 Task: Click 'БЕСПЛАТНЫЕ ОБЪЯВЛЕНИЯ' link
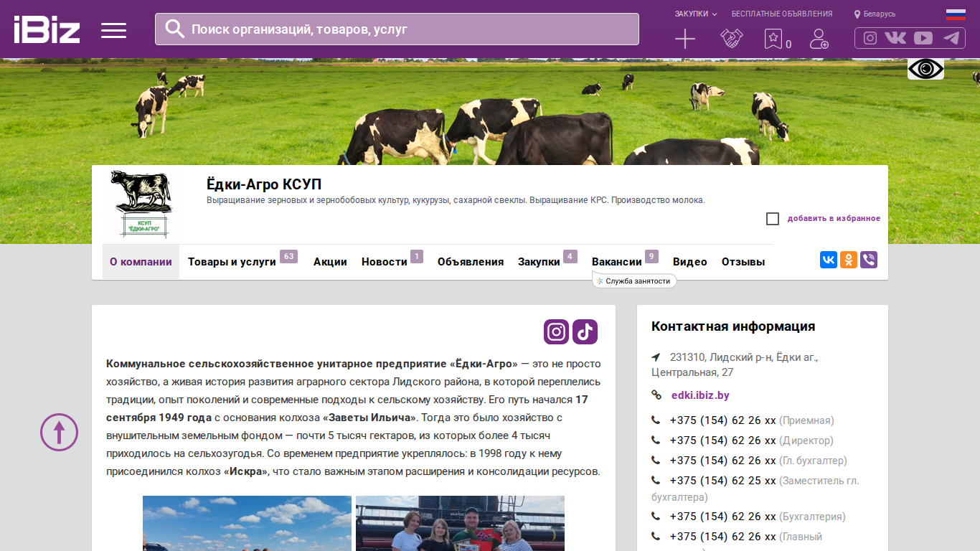[782, 14]
